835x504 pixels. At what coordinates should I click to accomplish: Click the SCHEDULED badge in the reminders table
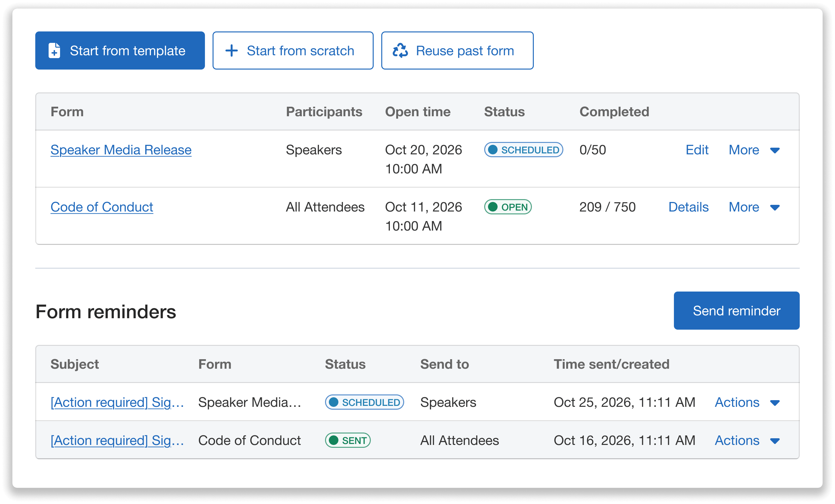(x=364, y=402)
